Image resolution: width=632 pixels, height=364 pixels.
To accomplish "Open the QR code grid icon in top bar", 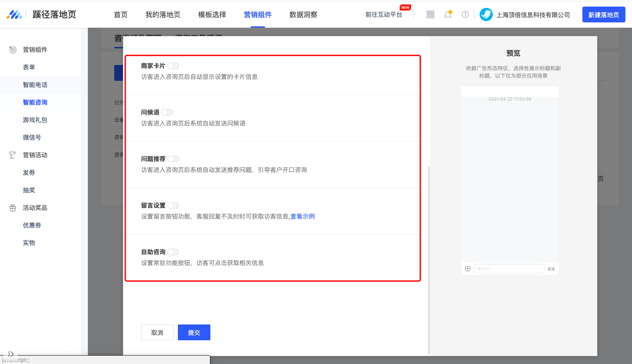I will pyautogui.click(x=430, y=14).
